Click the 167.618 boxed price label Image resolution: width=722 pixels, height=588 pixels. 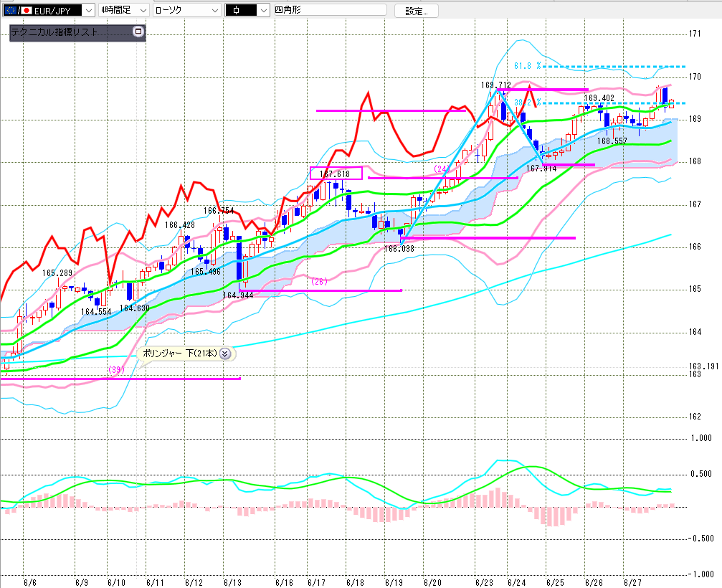click(x=336, y=174)
